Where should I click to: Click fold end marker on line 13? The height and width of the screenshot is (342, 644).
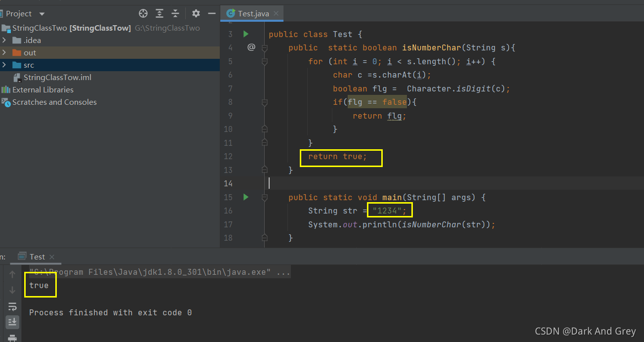[264, 170]
